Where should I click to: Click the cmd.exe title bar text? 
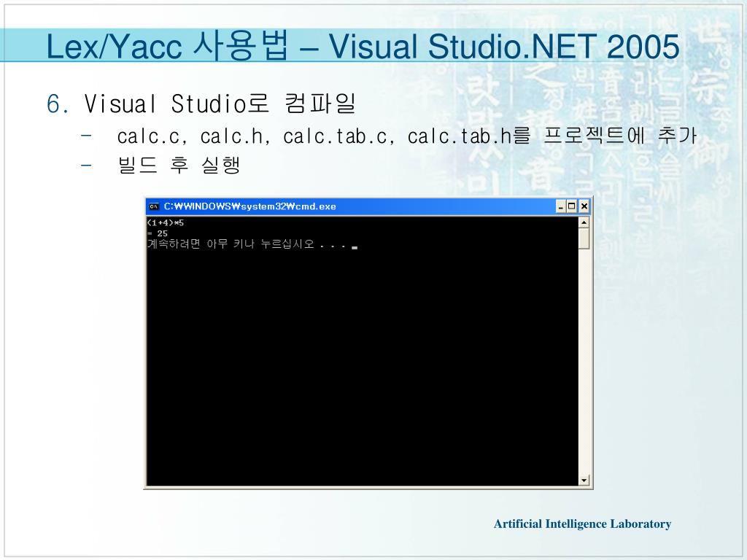pos(250,206)
